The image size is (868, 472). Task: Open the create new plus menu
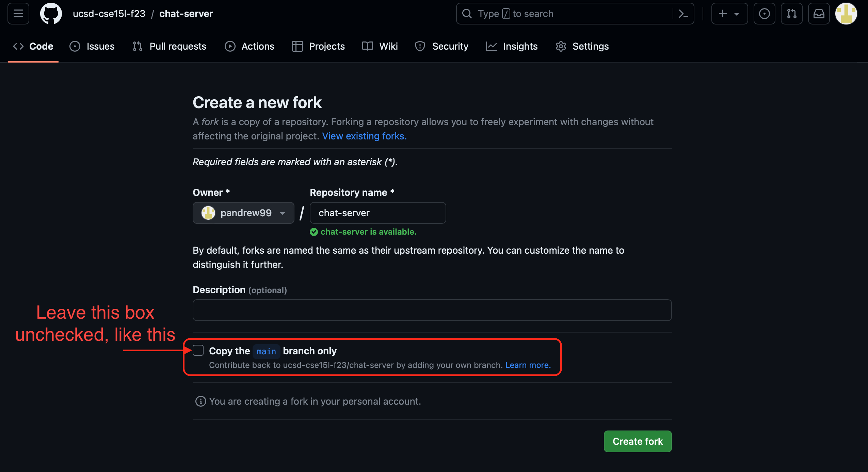tap(729, 14)
